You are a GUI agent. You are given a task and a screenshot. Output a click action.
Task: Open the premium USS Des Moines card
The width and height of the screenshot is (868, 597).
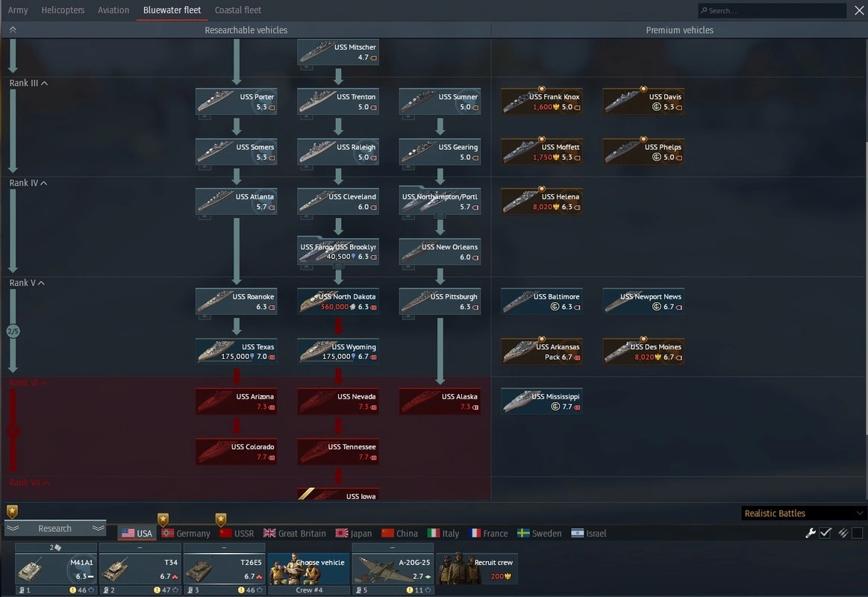point(643,351)
